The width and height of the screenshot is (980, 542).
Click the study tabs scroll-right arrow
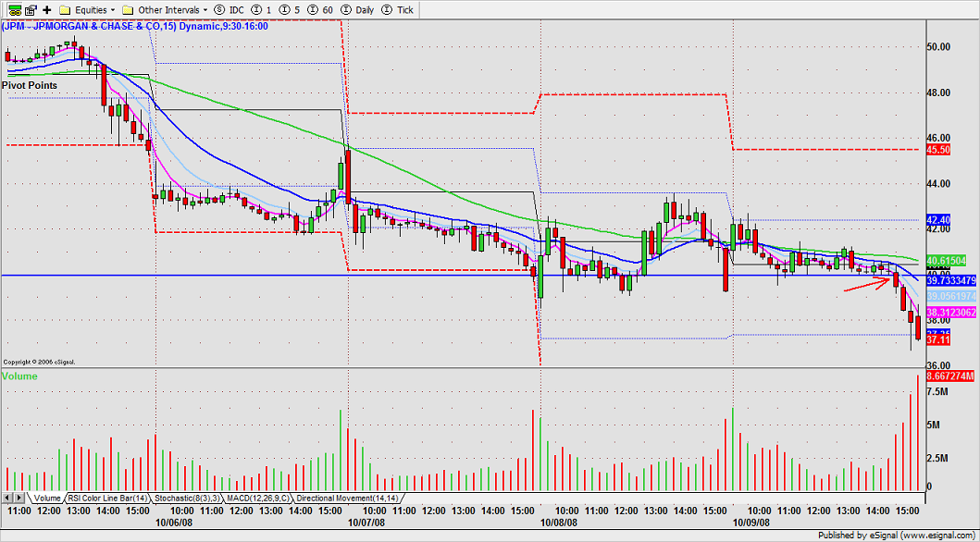tap(19, 498)
